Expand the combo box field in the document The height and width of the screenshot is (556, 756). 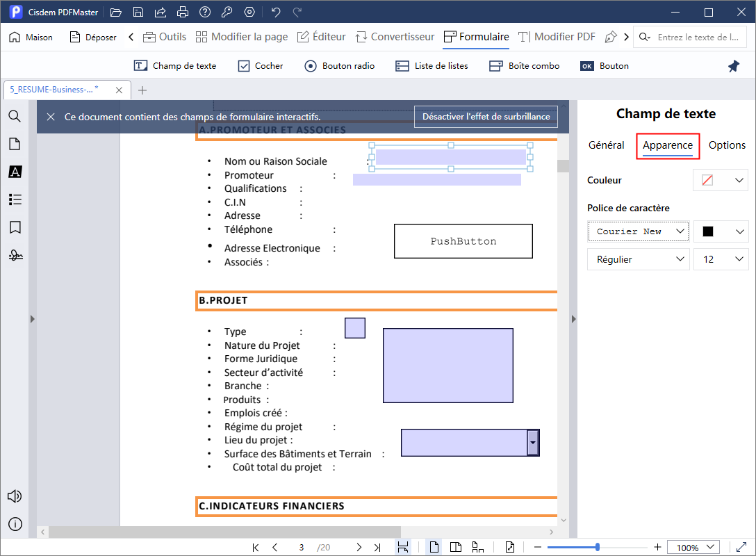pyautogui.click(x=533, y=443)
